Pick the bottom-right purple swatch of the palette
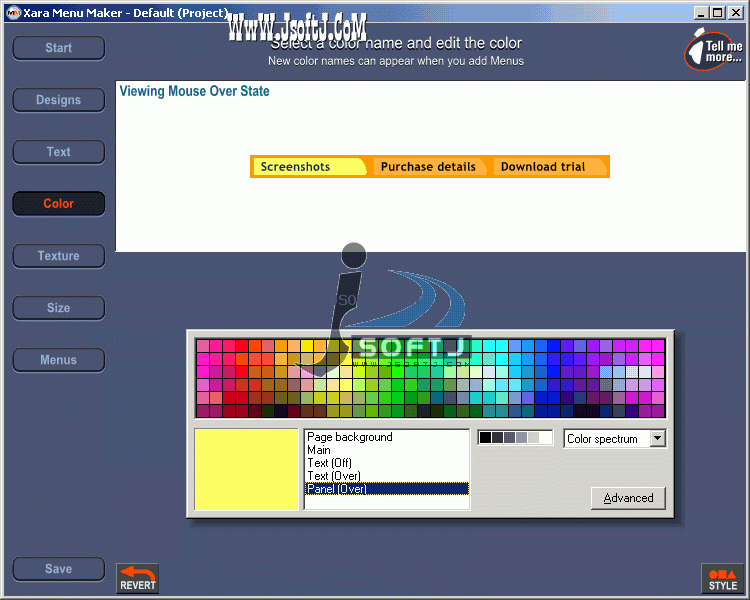 pyautogui.click(x=658, y=411)
